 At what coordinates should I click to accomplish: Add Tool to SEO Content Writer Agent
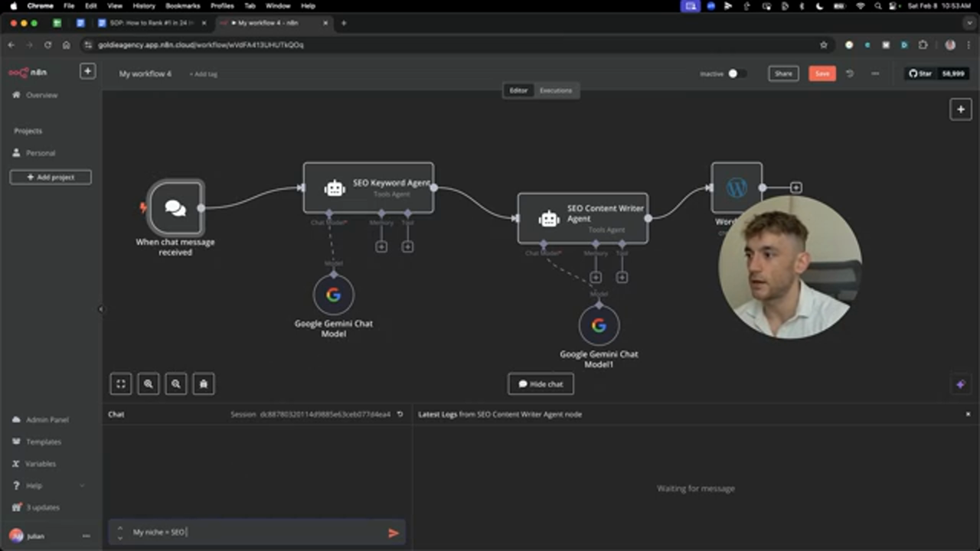[622, 277]
